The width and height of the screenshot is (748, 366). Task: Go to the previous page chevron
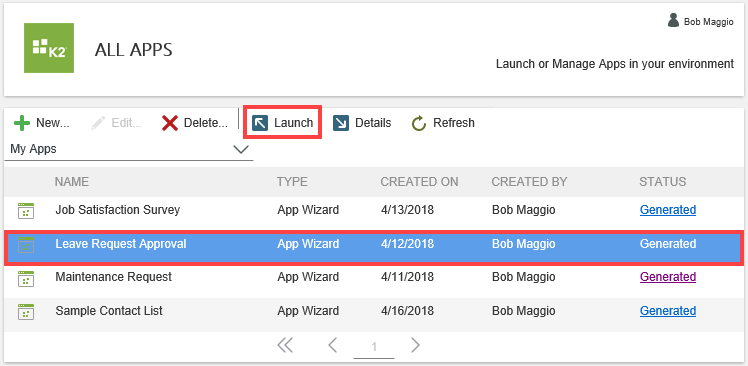[x=332, y=345]
